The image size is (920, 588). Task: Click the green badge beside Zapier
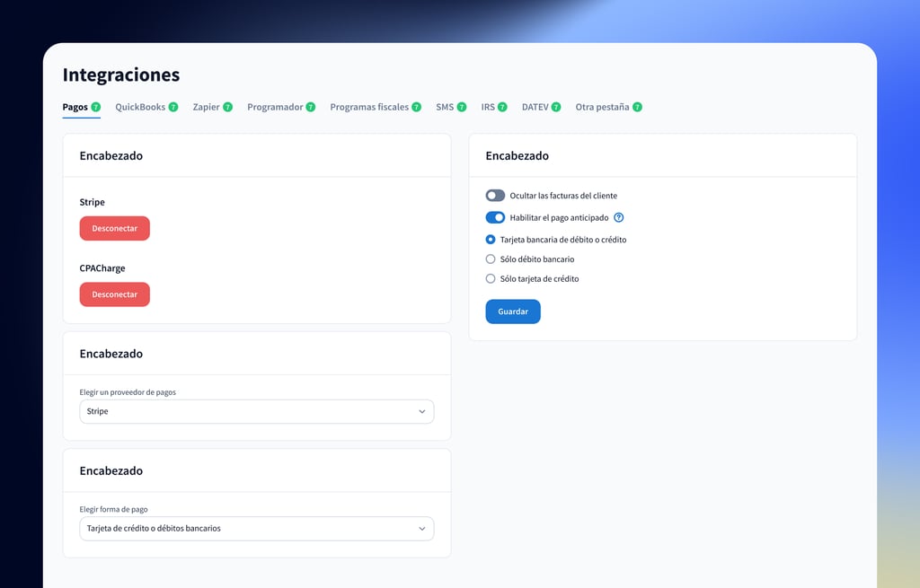pos(228,107)
